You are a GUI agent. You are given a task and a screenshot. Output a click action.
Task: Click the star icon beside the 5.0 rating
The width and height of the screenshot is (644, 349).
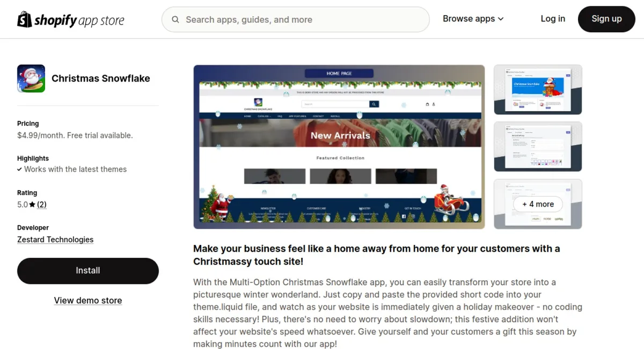[x=32, y=205]
